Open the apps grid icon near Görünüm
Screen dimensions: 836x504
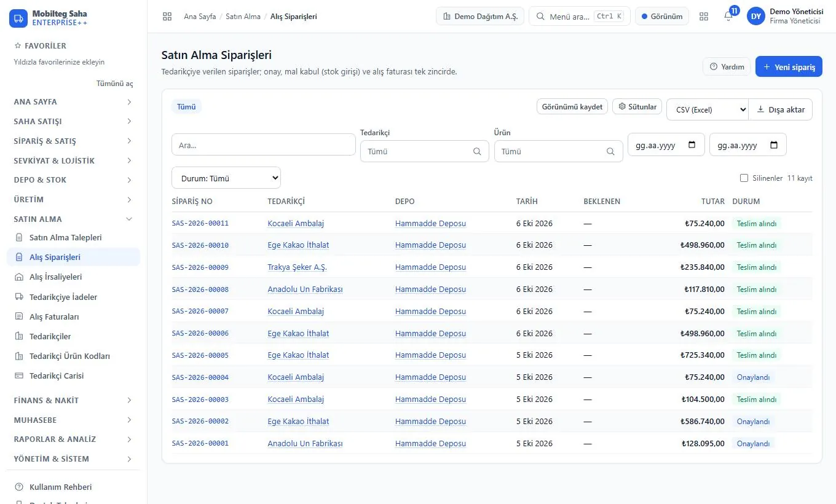704,17
